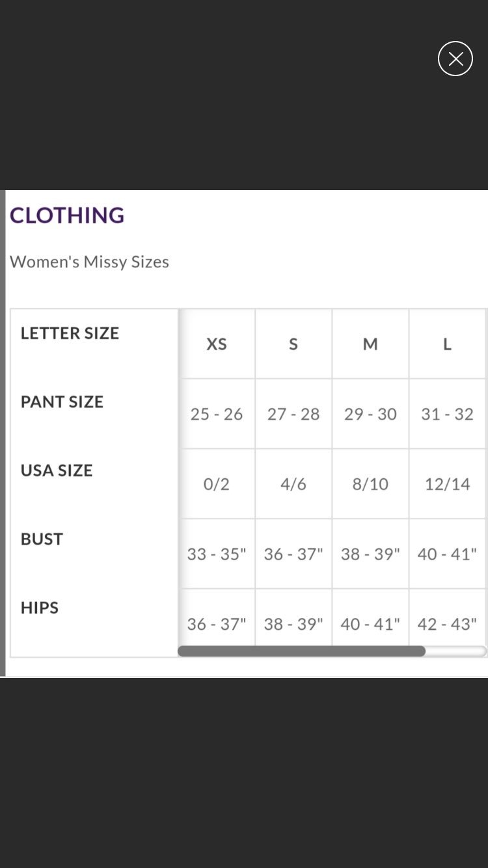
Task: Click the USA SIZE row label
Action: pos(57,470)
